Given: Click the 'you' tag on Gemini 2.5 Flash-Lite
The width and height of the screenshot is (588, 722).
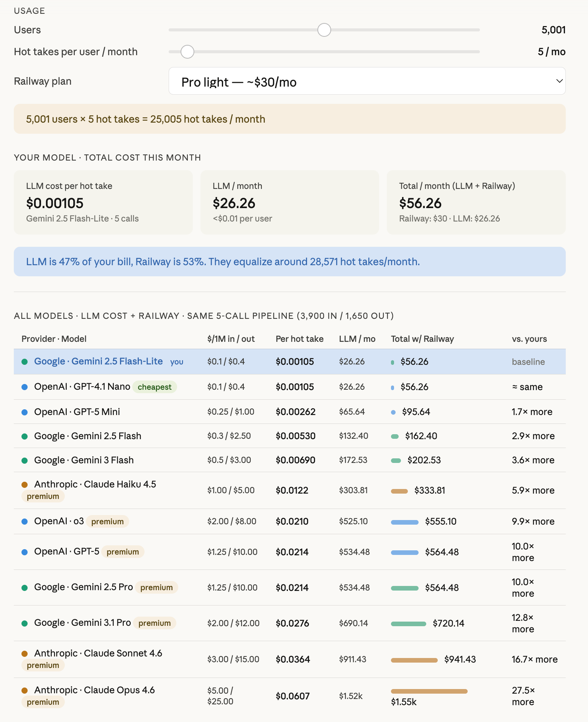Looking at the screenshot, I should 177,362.
